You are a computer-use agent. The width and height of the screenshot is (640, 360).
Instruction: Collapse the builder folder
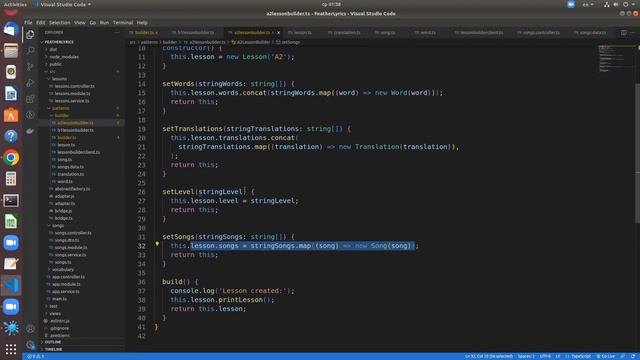point(62,116)
